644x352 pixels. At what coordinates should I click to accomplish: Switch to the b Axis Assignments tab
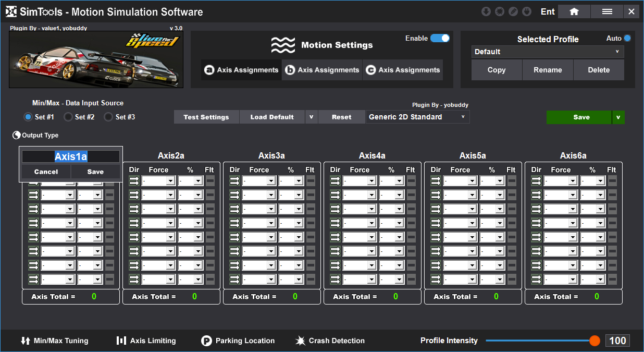[x=322, y=70]
